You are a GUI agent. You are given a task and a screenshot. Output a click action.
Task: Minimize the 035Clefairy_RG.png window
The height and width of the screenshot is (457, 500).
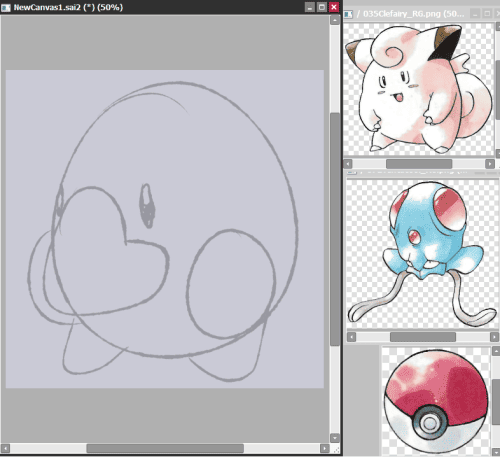tap(475, 14)
